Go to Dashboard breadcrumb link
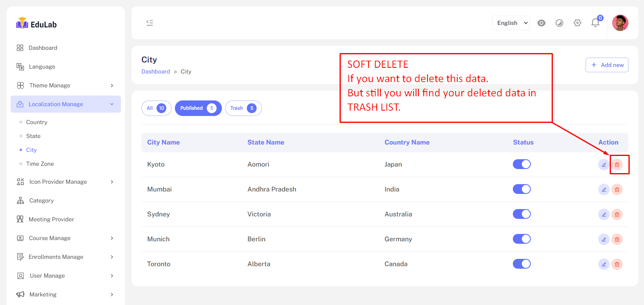Screen dimensions: 644x305 point(156,71)
